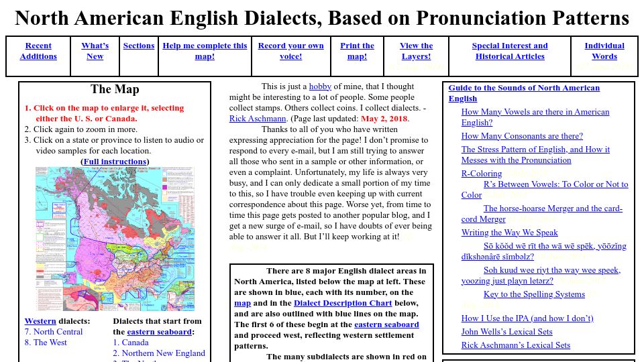Open R's Between Vowels link
644x362 pixels.
(545, 190)
